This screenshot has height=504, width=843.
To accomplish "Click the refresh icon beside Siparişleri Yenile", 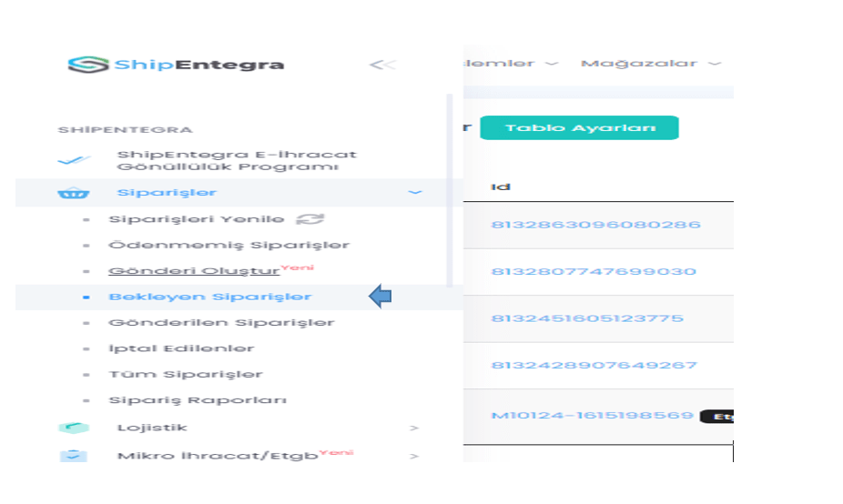I will (310, 219).
